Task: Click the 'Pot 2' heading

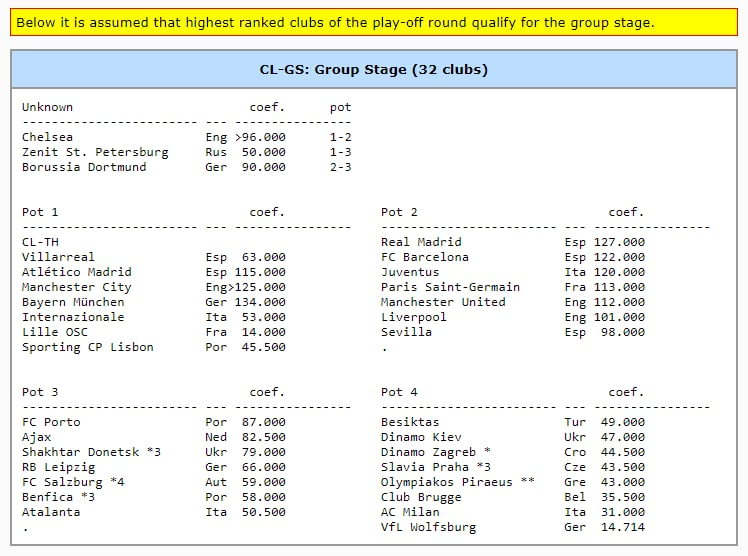Action: (x=399, y=212)
